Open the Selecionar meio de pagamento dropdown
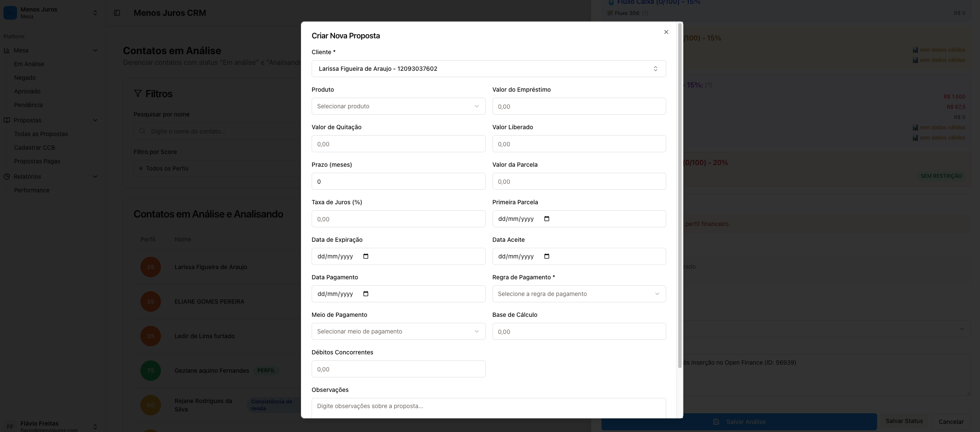 pos(398,331)
